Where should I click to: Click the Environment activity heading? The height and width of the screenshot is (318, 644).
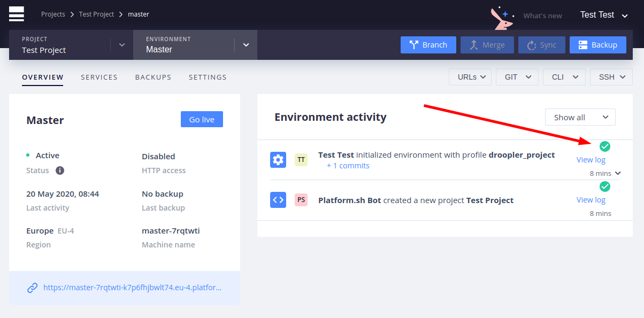click(x=331, y=117)
